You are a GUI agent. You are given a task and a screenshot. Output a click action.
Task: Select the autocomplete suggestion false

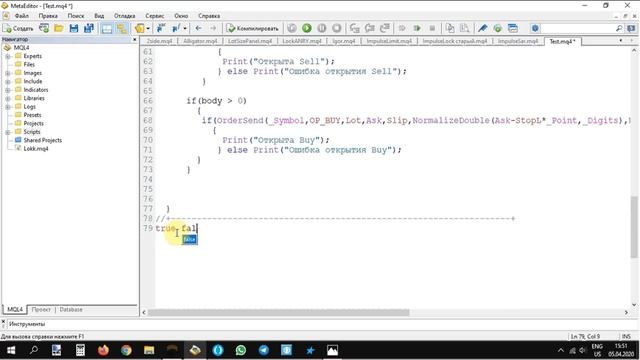pos(190,240)
